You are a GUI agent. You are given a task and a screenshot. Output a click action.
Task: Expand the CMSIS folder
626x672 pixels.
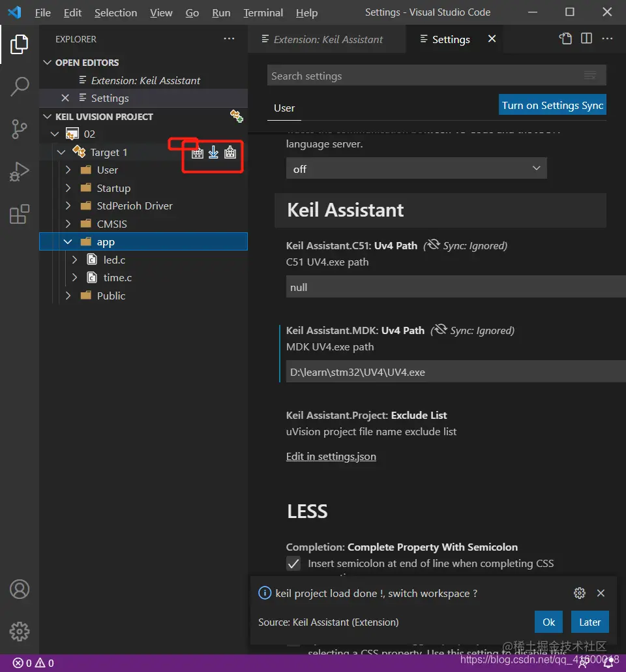tap(68, 224)
